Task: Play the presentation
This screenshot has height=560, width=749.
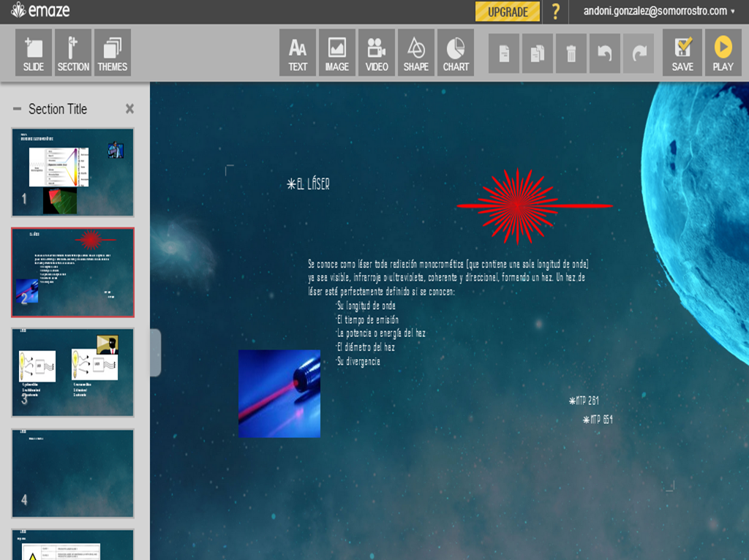Action: click(723, 53)
